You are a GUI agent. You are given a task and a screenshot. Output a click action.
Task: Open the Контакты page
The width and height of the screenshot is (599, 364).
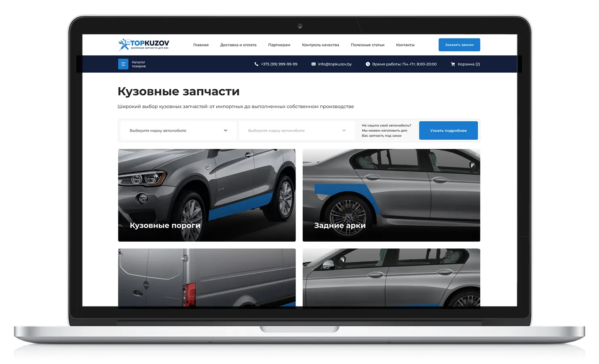point(405,45)
